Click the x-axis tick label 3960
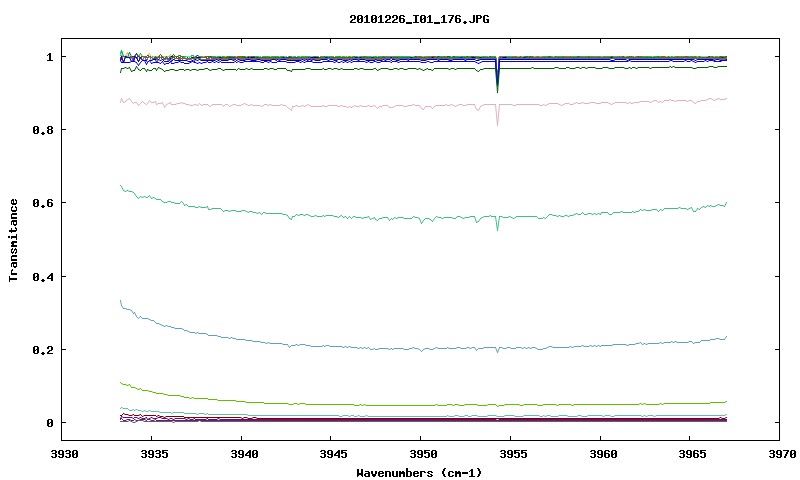Image resolution: width=800 pixels, height=480 pixels. tap(604, 454)
